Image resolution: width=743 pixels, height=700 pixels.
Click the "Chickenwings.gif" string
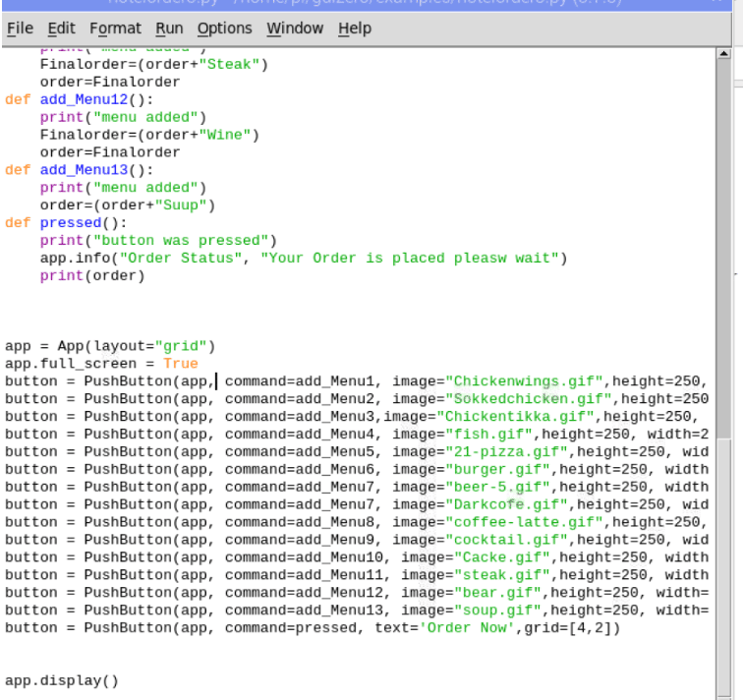click(525, 381)
